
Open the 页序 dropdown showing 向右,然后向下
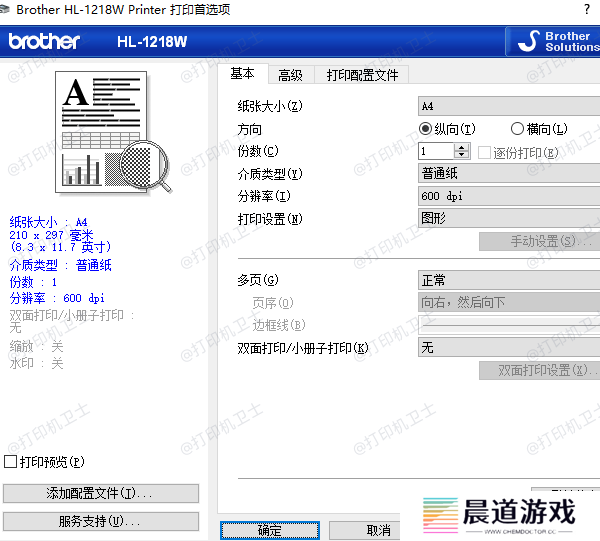click(509, 303)
